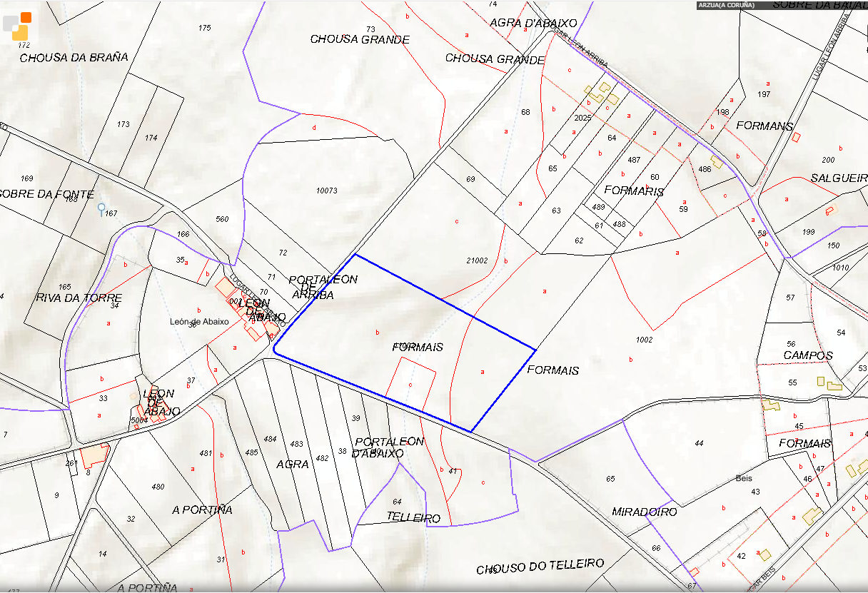Click on parcel 1002
Viewport: 868px width, 593px height.
(644, 340)
